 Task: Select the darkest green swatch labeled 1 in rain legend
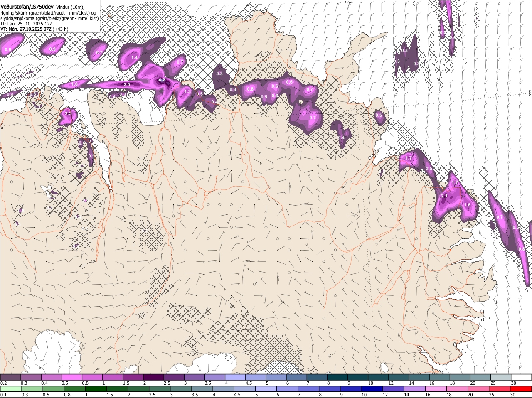tap(96, 389)
